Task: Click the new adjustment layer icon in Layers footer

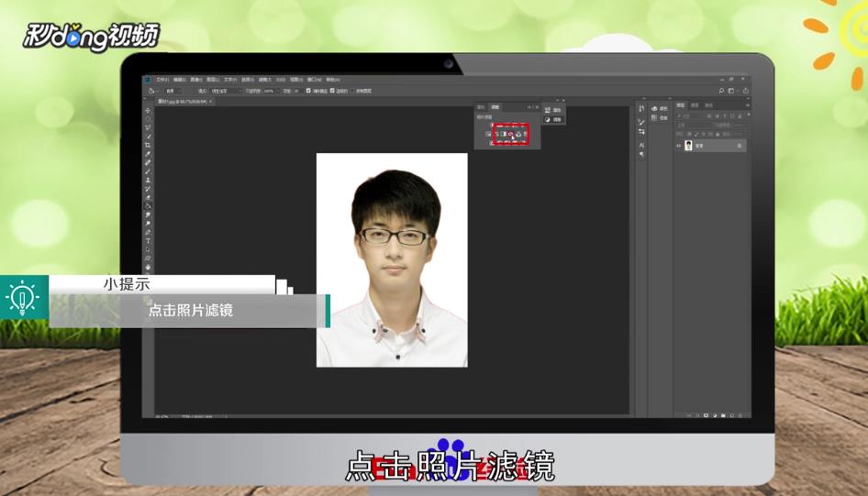Action: pos(715,415)
